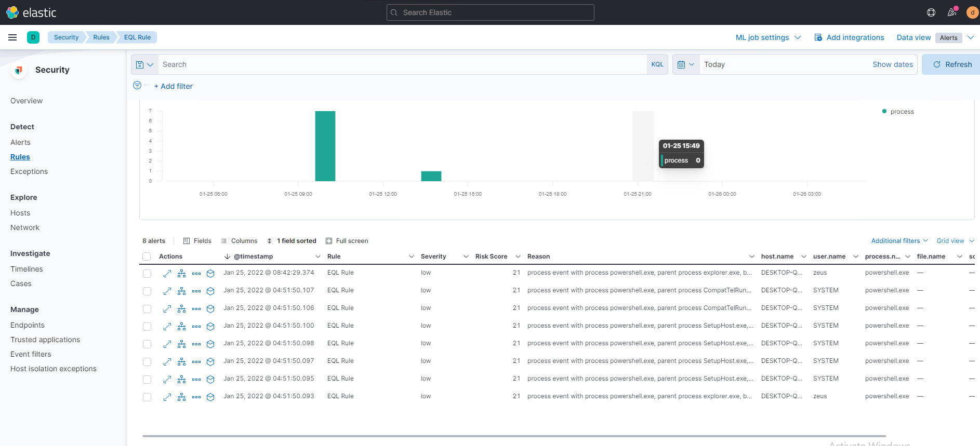The image size is (980, 446).
Task: Select the 08:42:29.374 alert checkbox
Action: click(x=147, y=274)
